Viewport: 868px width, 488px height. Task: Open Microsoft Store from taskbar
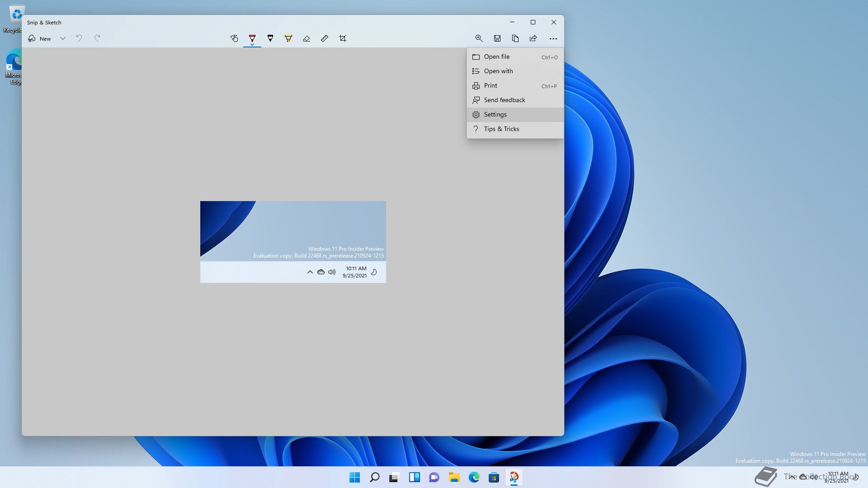494,477
